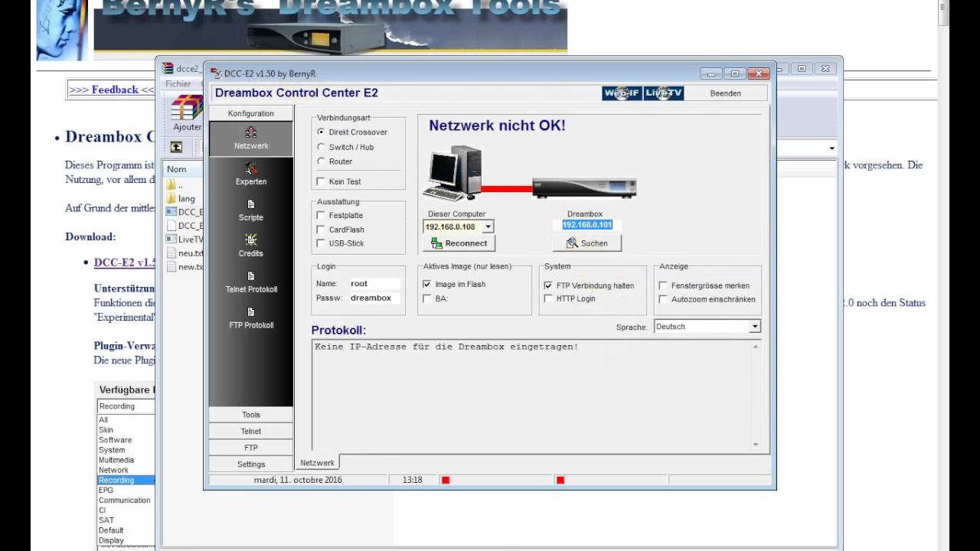Click the Dreambox receiver image
Image resolution: width=980 pixels, height=551 pixels.
(x=584, y=187)
